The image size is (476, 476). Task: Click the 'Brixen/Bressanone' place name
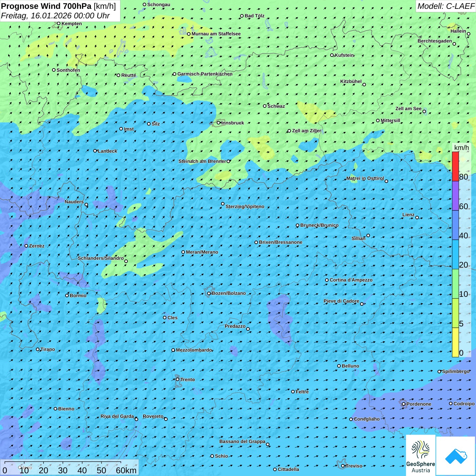pyautogui.click(x=280, y=242)
